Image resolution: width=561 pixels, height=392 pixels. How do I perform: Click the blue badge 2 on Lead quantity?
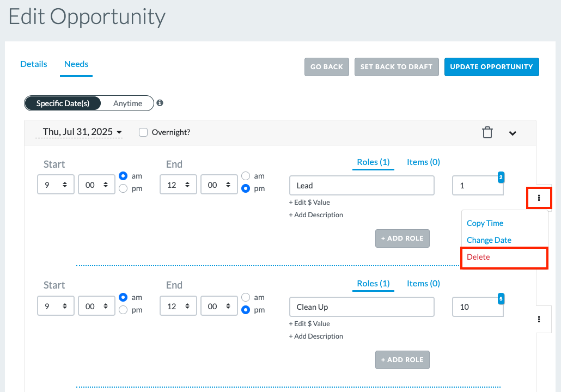501,177
